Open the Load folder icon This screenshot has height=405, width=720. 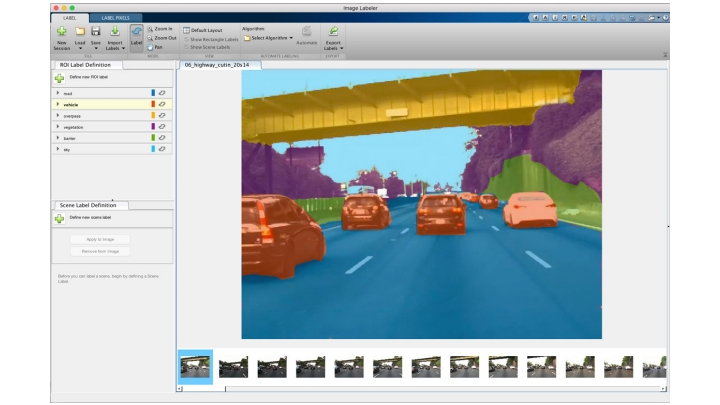click(x=80, y=33)
